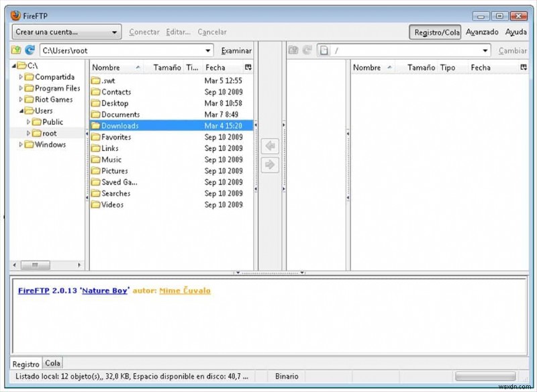Click the Favorites folder icon
Image resolution: width=537 pixels, height=392 pixels.
95,138
